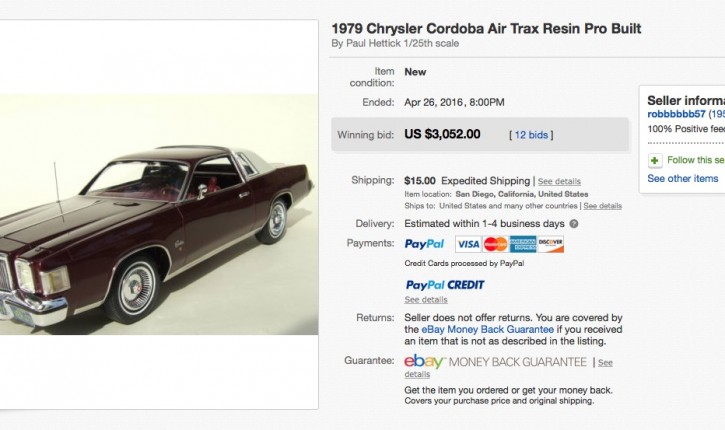
Task: Click the eBay Money Back Guarantee logo
Action: point(495,362)
